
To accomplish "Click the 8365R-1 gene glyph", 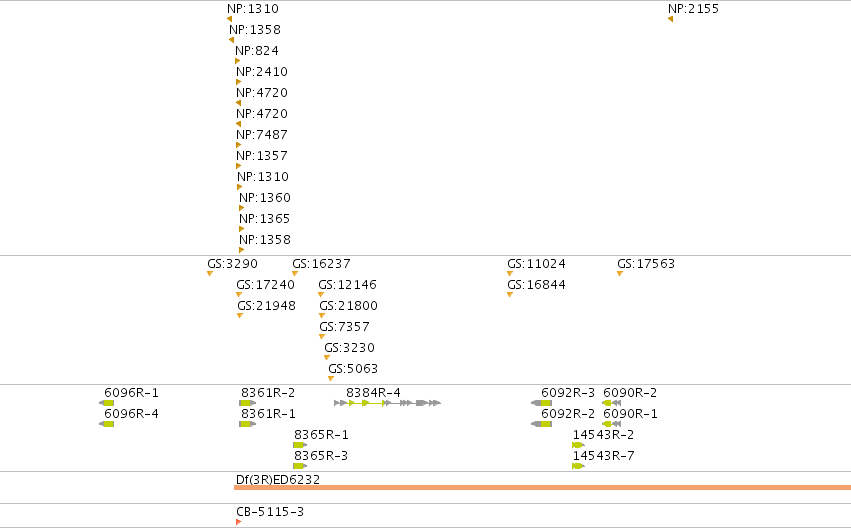I will coord(300,446).
